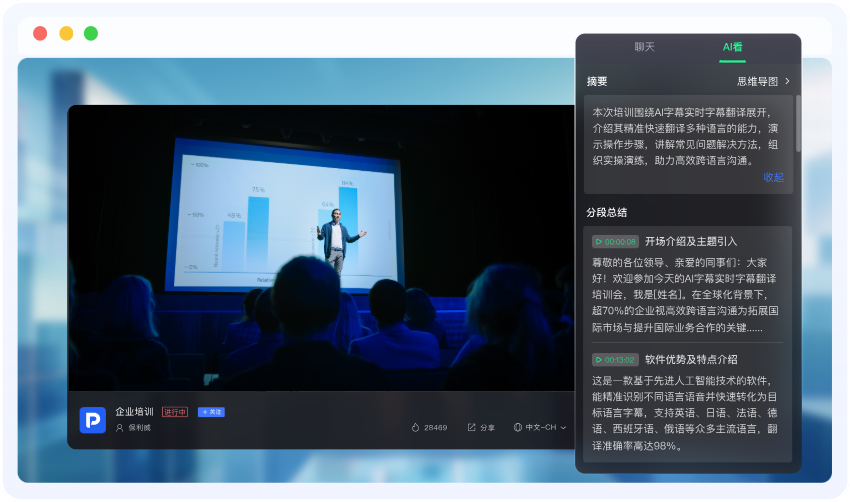Select the AI看 tab
The width and height of the screenshot is (850, 502).
[x=732, y=47]
